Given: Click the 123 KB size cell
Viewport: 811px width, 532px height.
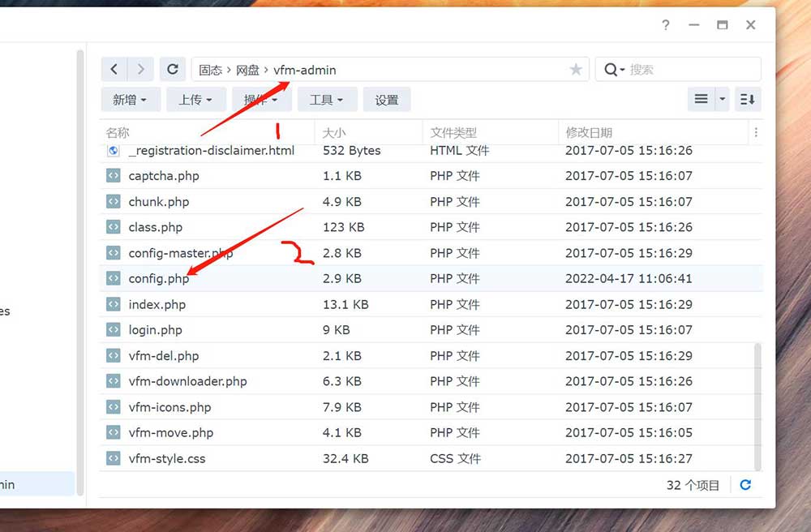Looking at the screenshot, I should (343, 227).
